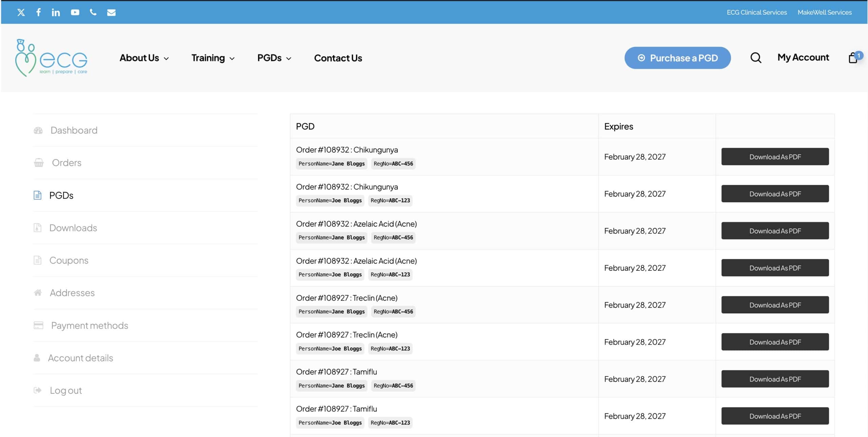Open the LinkedIn profile icon
Image resolution: width=868 pixels, height=437 pixels.
tap(56, 12)
